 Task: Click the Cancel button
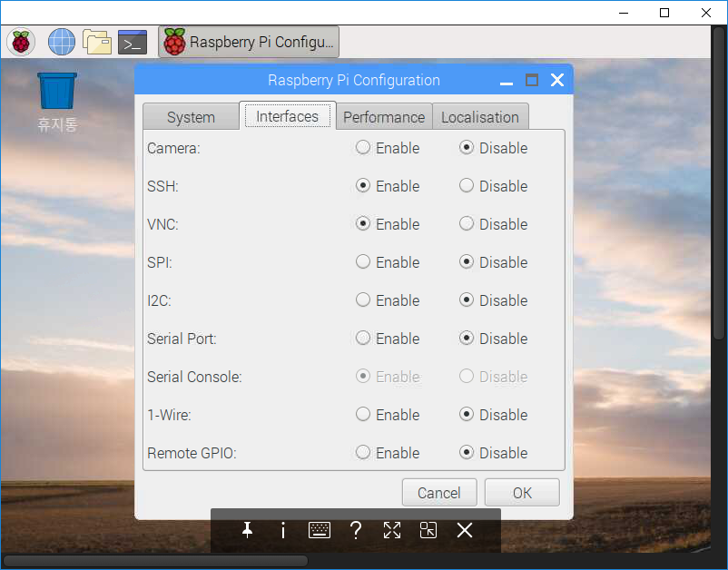point(439,493)
